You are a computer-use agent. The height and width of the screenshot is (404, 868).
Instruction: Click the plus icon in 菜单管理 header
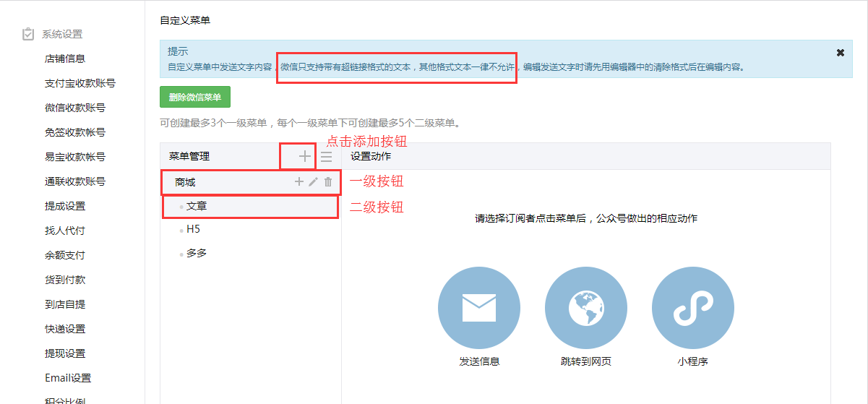(304, 156)
